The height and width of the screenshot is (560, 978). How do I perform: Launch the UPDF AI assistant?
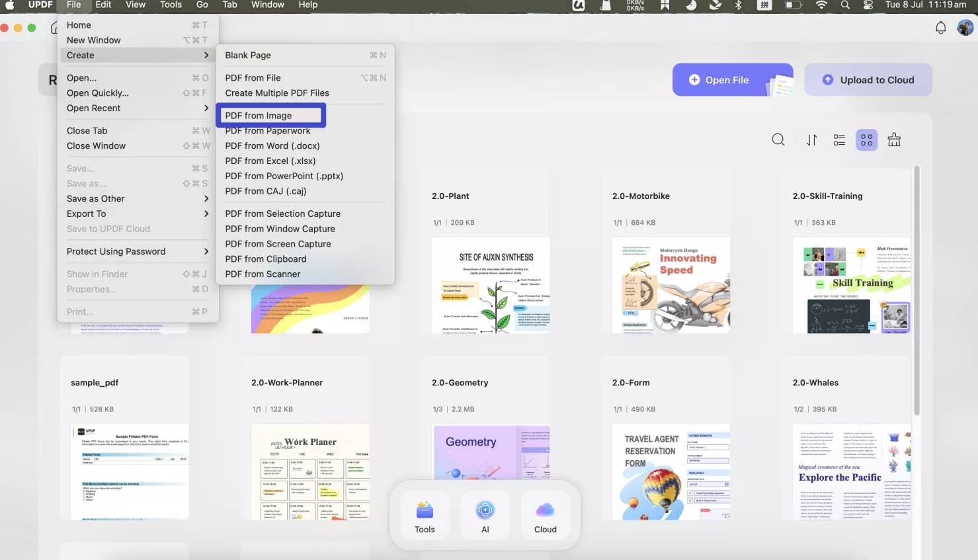[x=485, y=515]
